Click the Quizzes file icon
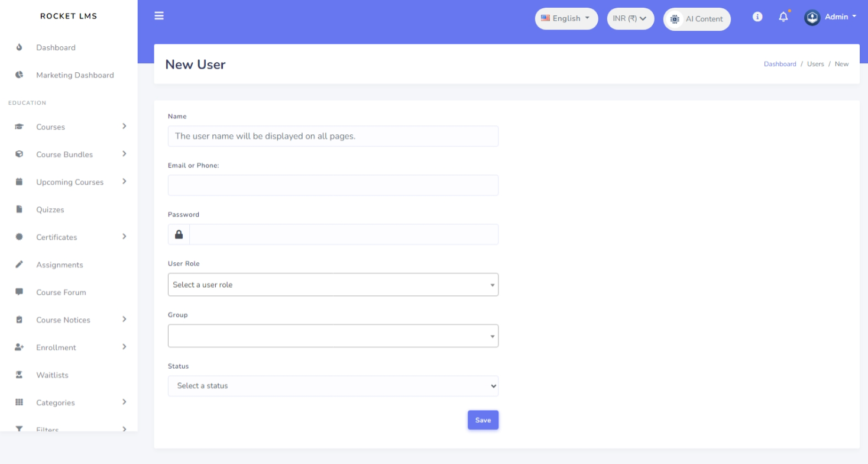Image resolution: width=868 pixels, height=464 pixels. click(19, 210)
